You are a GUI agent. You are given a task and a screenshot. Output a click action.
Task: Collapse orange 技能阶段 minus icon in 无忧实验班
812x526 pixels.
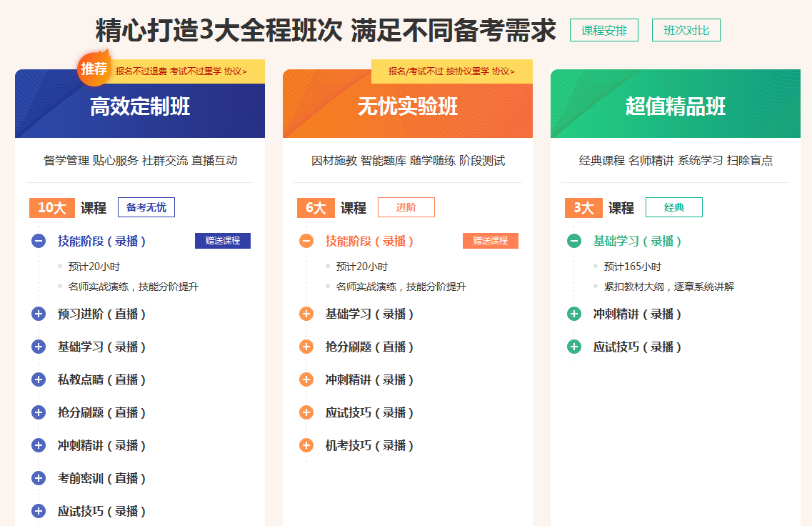(x=306, y=241)
